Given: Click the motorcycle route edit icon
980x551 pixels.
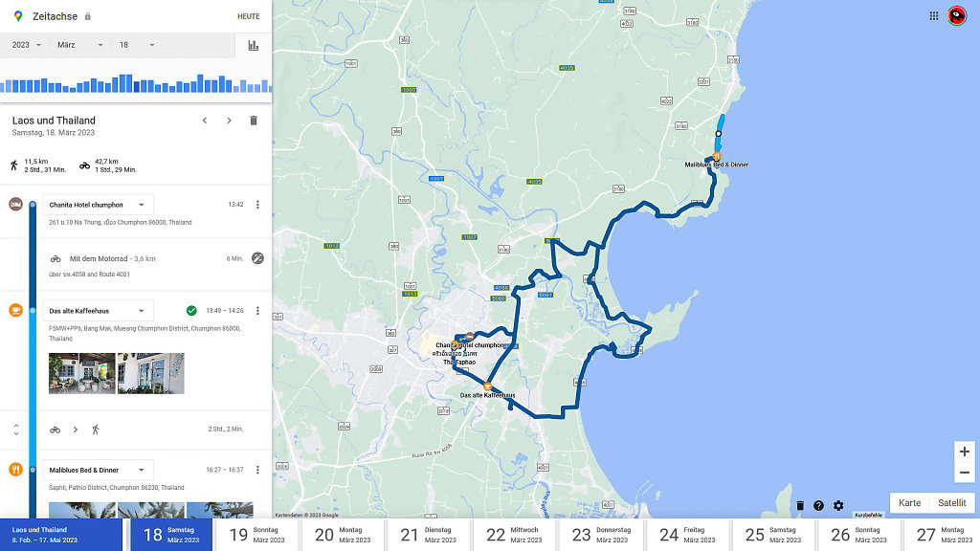Looking at the screenshot, I should pos(257,258).
